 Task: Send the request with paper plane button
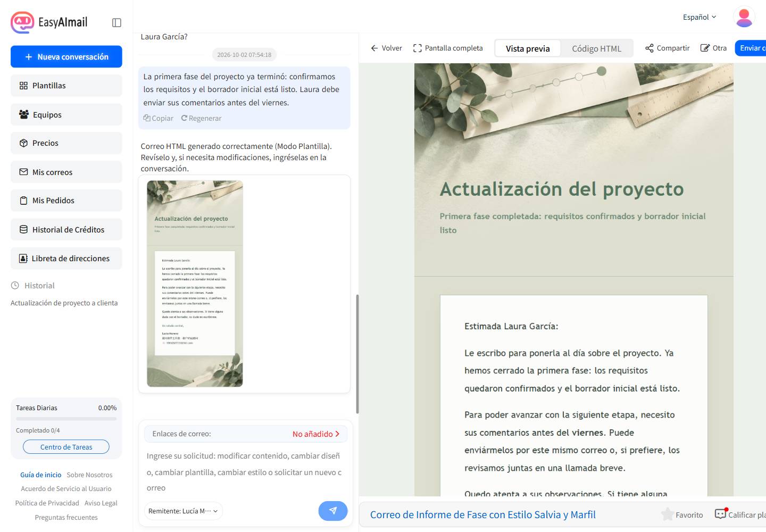333,511
